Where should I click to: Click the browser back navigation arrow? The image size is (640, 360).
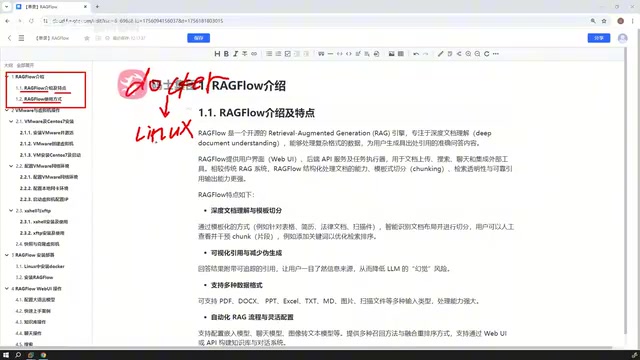click(x=7, y=21)
